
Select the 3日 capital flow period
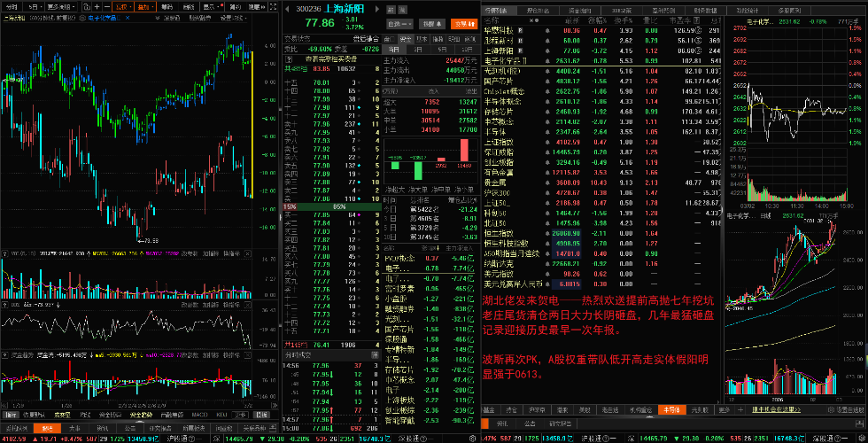[x=417, y=49]
